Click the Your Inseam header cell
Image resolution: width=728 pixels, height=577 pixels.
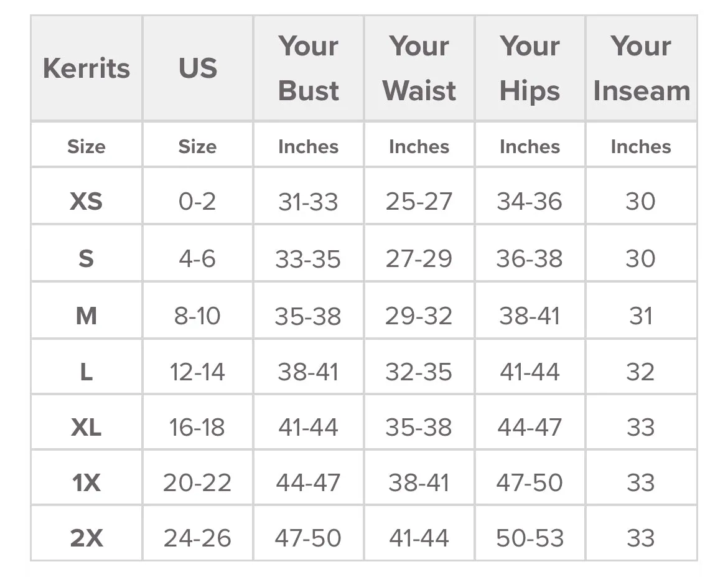pyautogui.click(x=641, y=68)
